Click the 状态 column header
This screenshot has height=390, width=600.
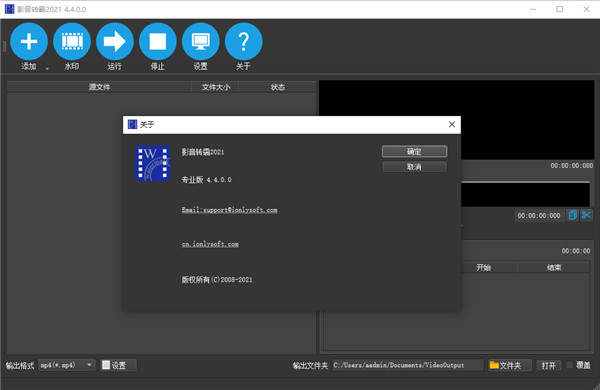277,87
